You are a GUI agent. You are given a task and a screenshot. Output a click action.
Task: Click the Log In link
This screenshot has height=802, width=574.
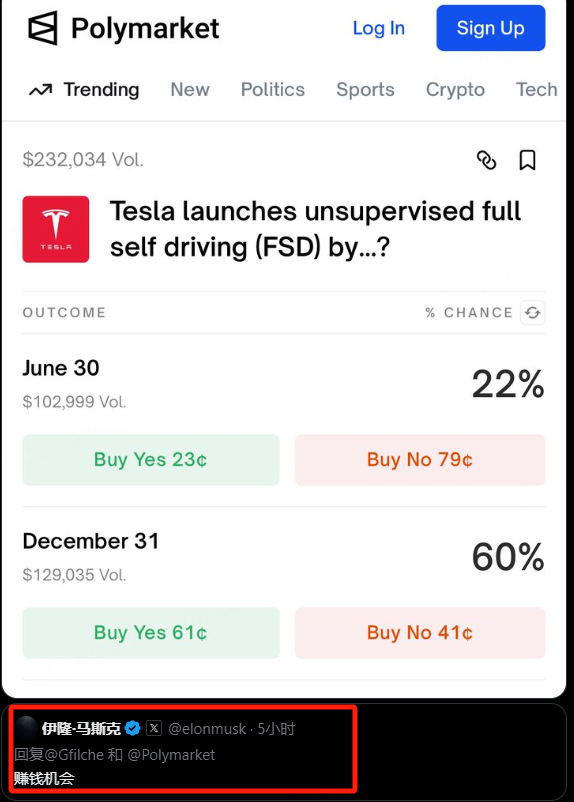coord(379,28)
